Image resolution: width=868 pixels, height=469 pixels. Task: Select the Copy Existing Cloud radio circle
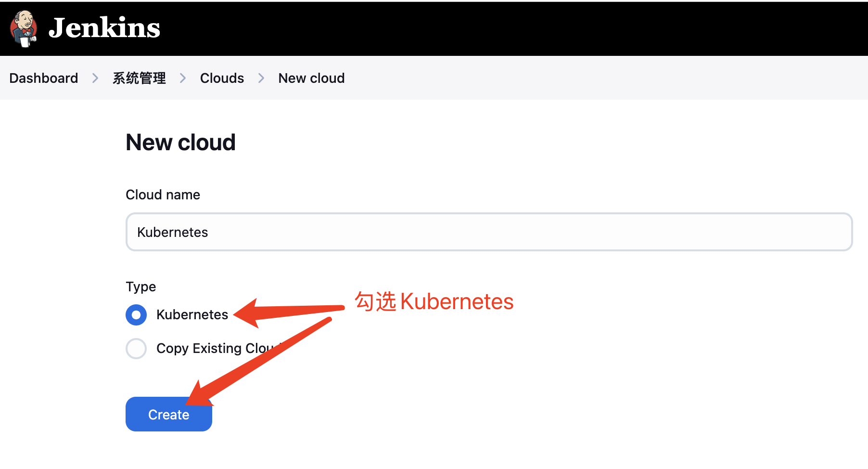click(x=136, y=349)
